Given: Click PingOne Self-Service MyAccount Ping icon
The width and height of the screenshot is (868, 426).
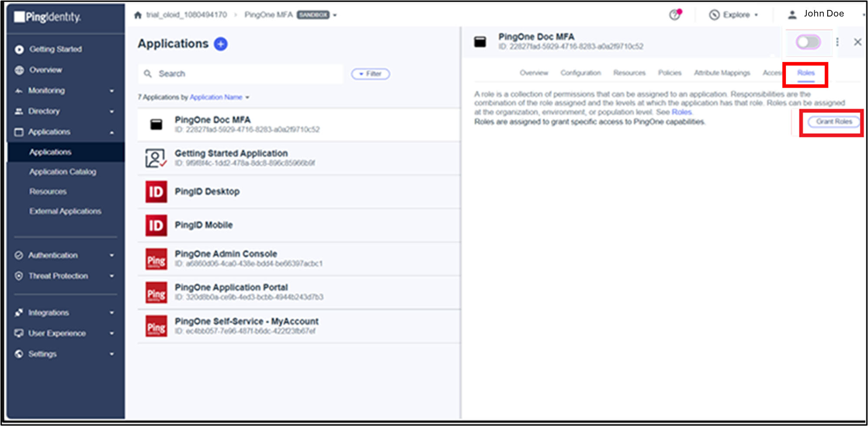Looking at the screenshot, I should click(156, 326).
